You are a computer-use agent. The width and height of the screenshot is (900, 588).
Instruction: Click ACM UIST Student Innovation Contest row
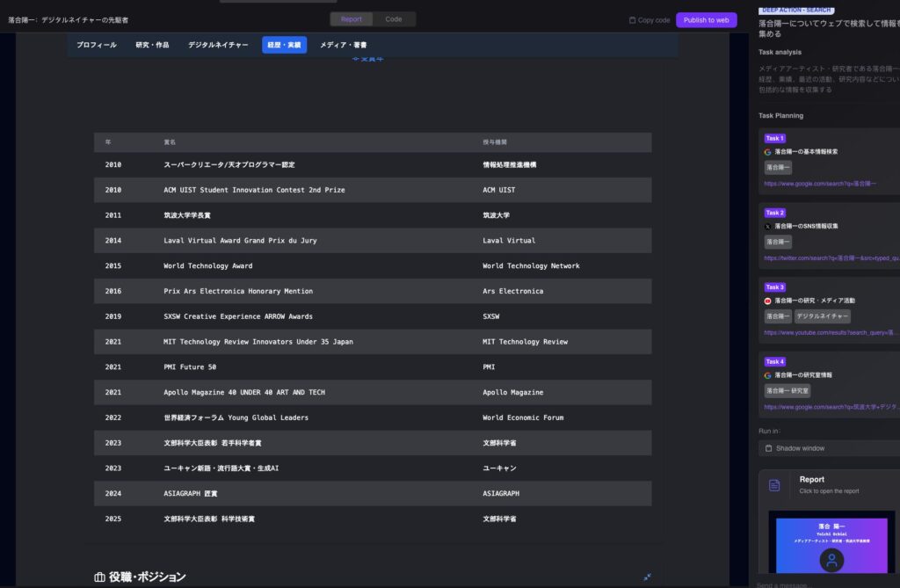pos(373,190)
